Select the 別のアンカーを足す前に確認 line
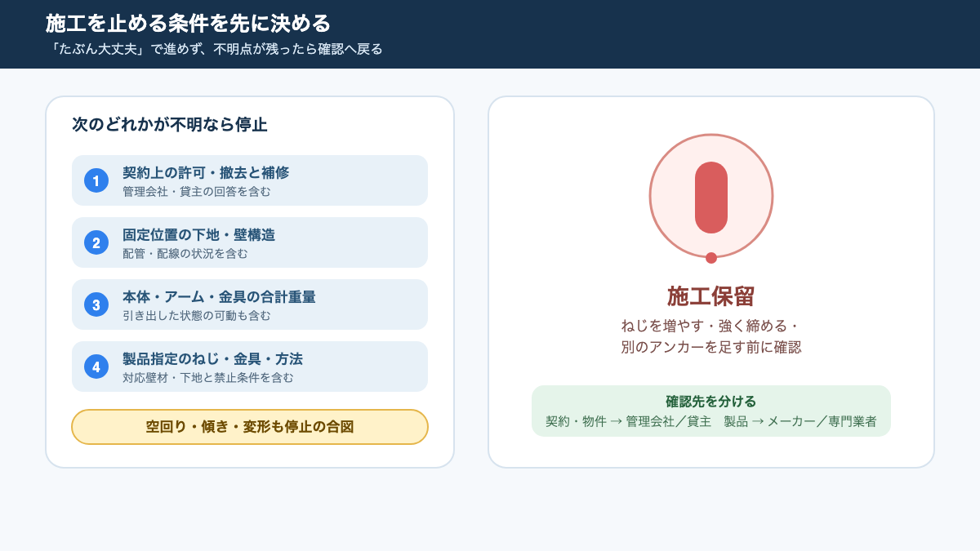The width and height of the screenshot is (980, 551). tap(711, 347)
